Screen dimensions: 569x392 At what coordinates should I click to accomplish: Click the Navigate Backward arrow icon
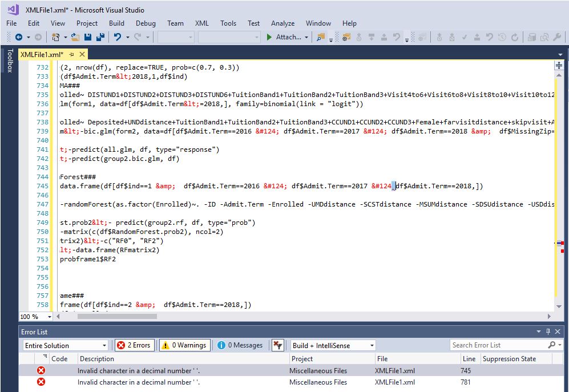pyautogui.click(x=19, y=37)
